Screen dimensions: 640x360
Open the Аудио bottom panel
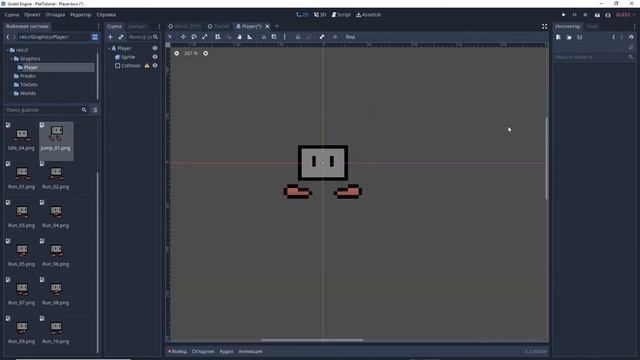(x=226, y=351)
